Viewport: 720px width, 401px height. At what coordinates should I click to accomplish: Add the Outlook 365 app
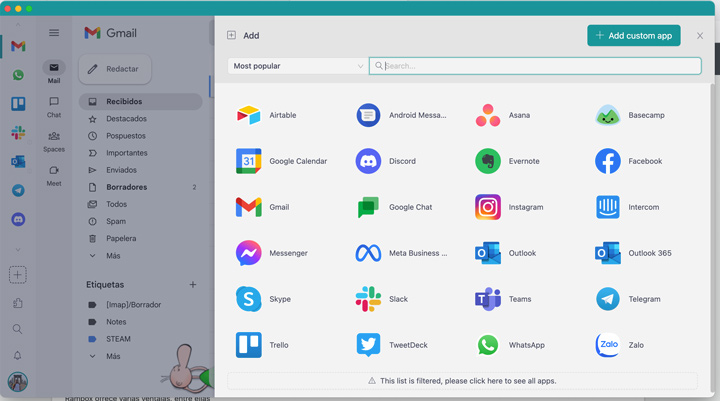[x=633, y=253]
